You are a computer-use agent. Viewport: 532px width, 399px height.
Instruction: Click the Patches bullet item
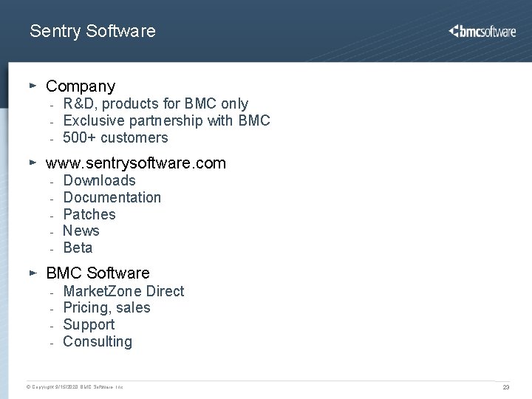(89, 214)
